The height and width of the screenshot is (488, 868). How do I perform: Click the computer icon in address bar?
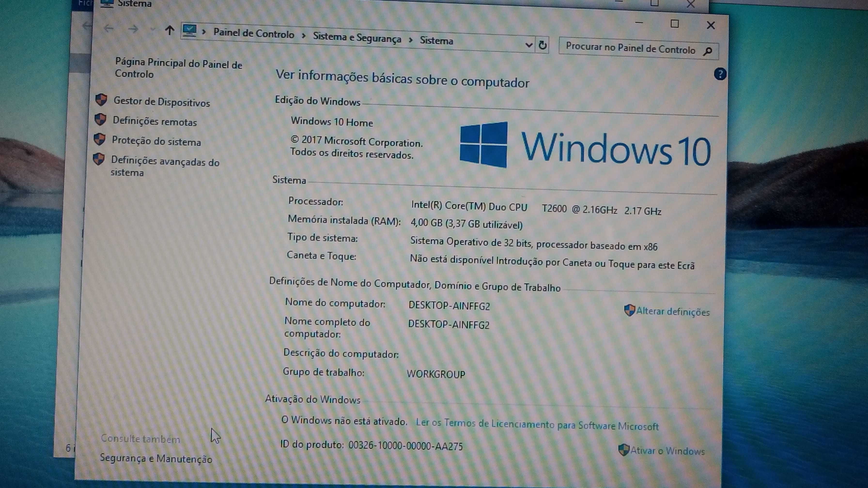tap(189, 31)
